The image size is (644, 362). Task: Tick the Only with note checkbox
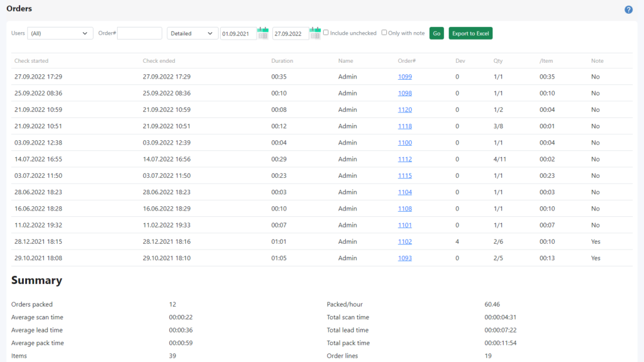(x=384, y=33)
